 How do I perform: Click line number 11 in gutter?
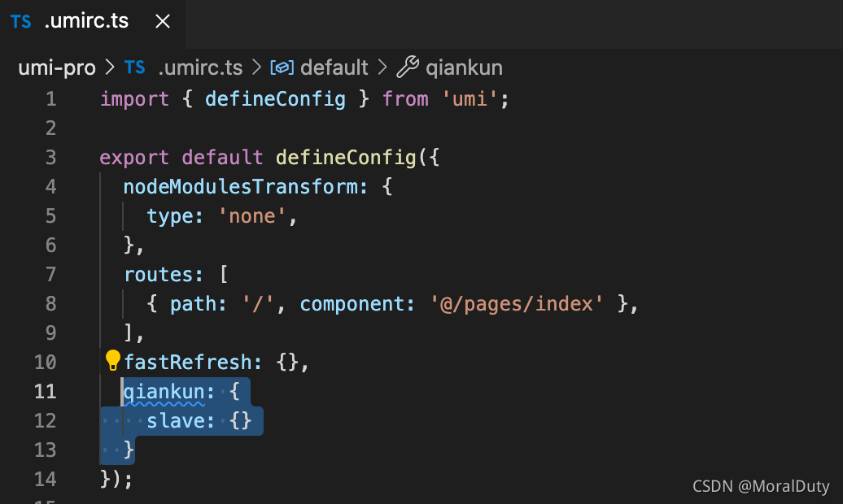tap(46, 391)
